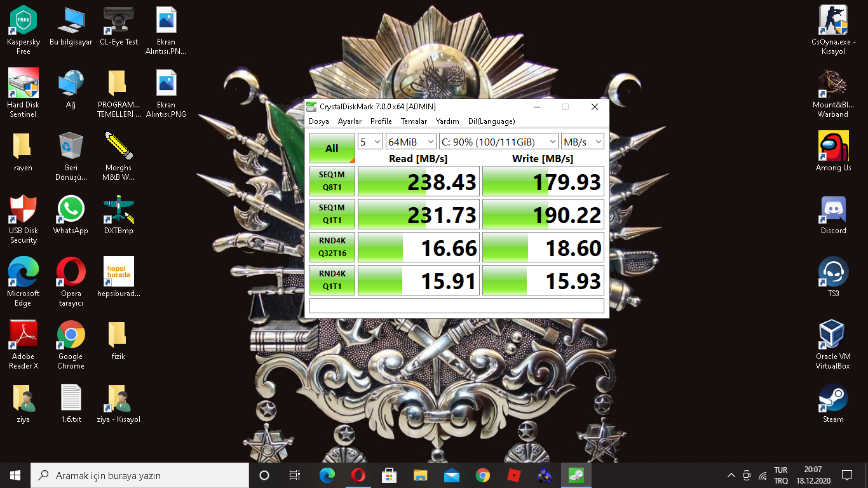The image size is (868, 488).
Task: Open Oracle VM VirtualBox shortcut
Action: pos(833,345)
